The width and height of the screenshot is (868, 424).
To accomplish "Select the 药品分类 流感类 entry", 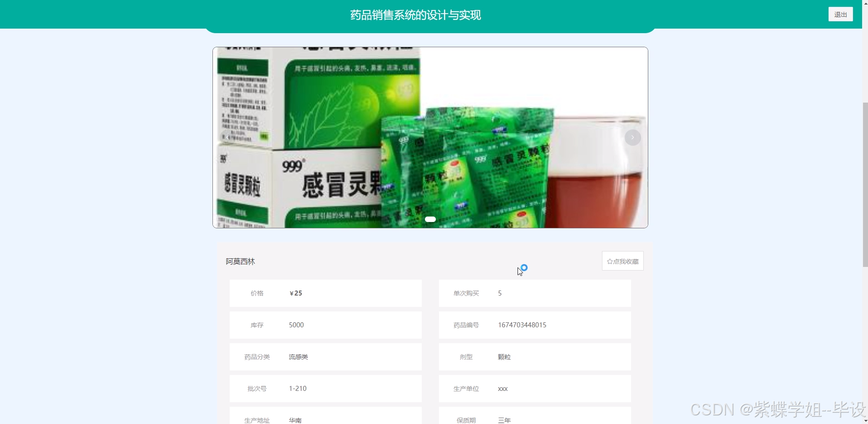I will click(325, 357).
